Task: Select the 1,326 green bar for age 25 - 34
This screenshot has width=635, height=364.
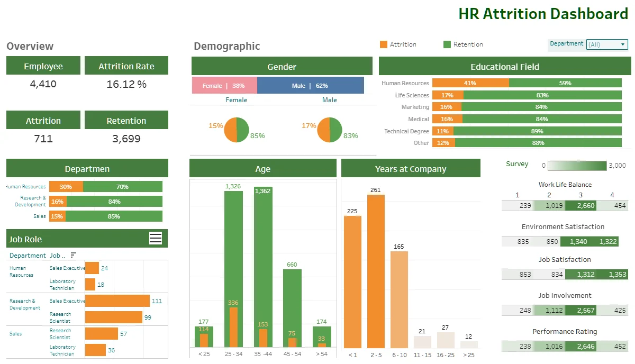Action: (x=233, y=249)
